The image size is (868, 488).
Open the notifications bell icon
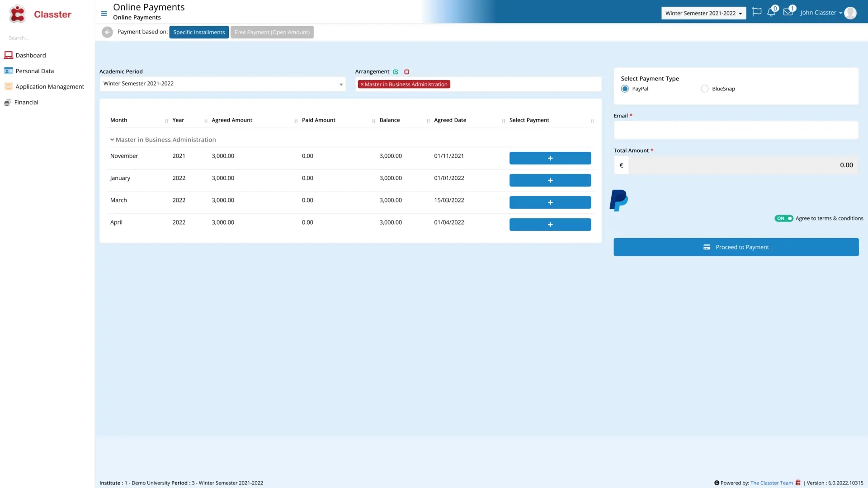coord(771,12)
